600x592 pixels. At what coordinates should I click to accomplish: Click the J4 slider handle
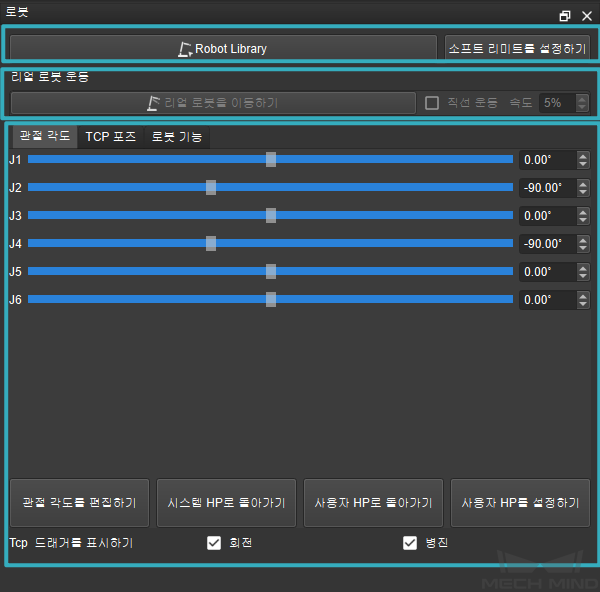tap(211, 243)
